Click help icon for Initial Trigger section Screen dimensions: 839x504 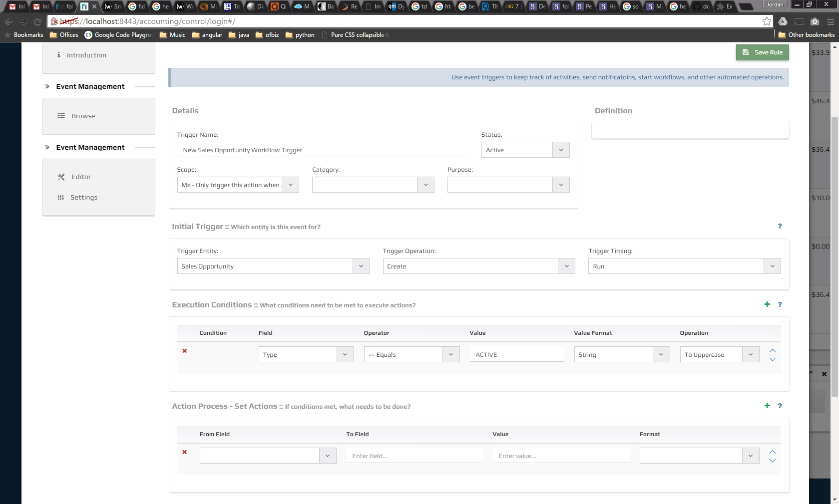tap(780, 226)
